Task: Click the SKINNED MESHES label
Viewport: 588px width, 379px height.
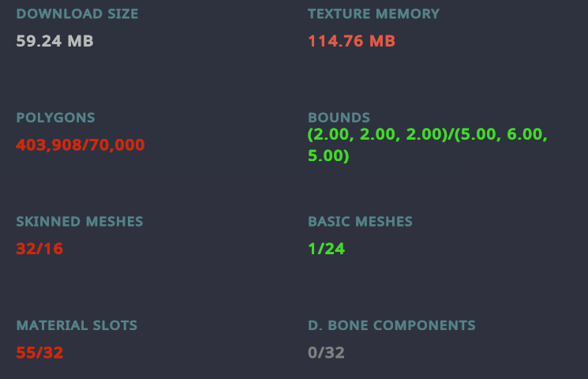Action: [x=80, y=222]
